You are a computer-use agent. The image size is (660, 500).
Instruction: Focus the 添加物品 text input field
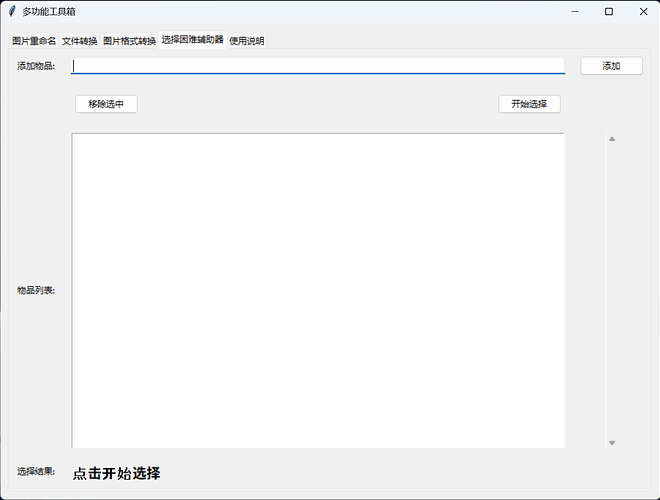[x=318, y=66]
